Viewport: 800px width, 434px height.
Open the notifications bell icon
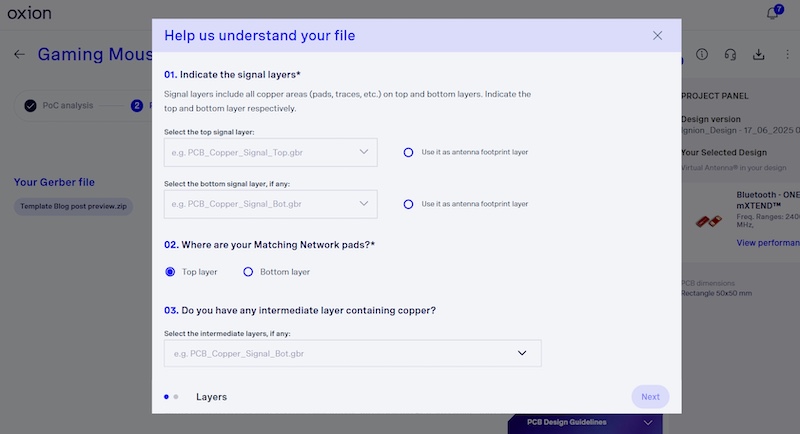pos(772,13)
